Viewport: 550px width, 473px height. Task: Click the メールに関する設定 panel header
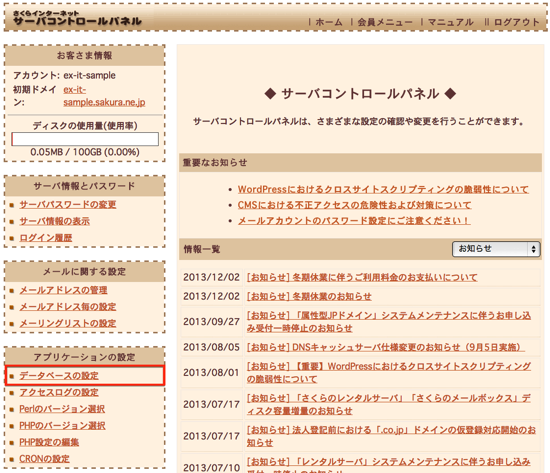pyautogui.click(x=85, y=272)
